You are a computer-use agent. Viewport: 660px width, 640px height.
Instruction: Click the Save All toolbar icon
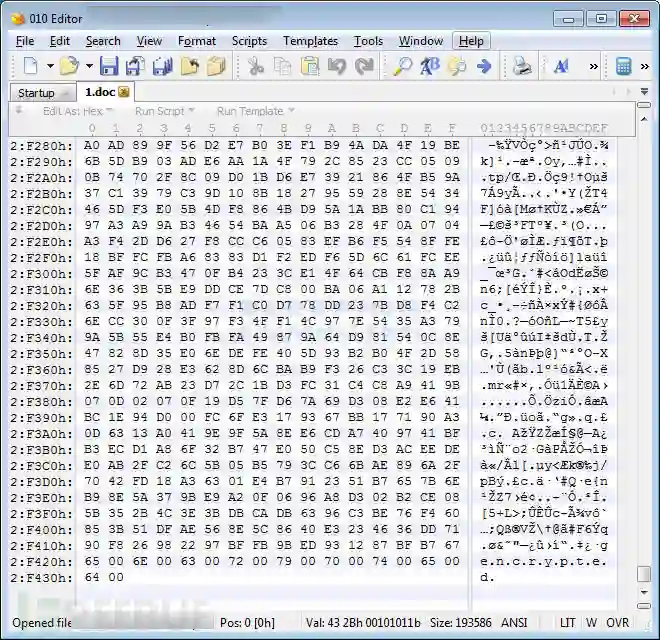pos(163,66)
